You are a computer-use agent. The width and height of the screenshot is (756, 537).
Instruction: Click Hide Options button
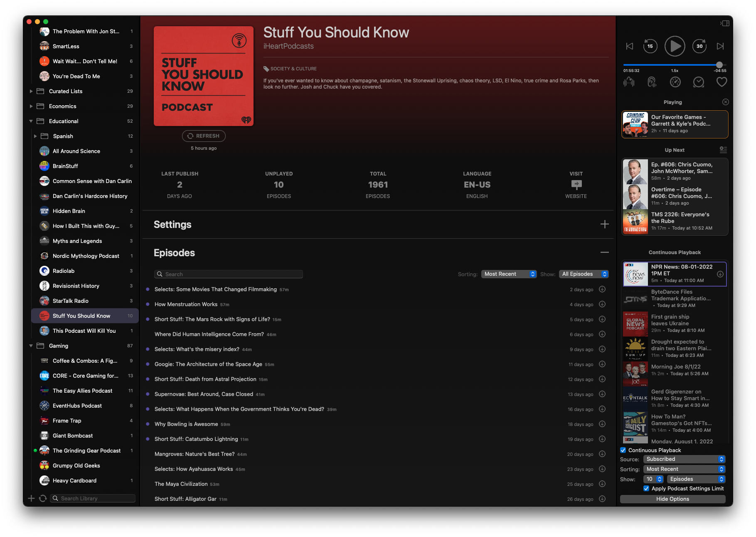pos(672,499)
